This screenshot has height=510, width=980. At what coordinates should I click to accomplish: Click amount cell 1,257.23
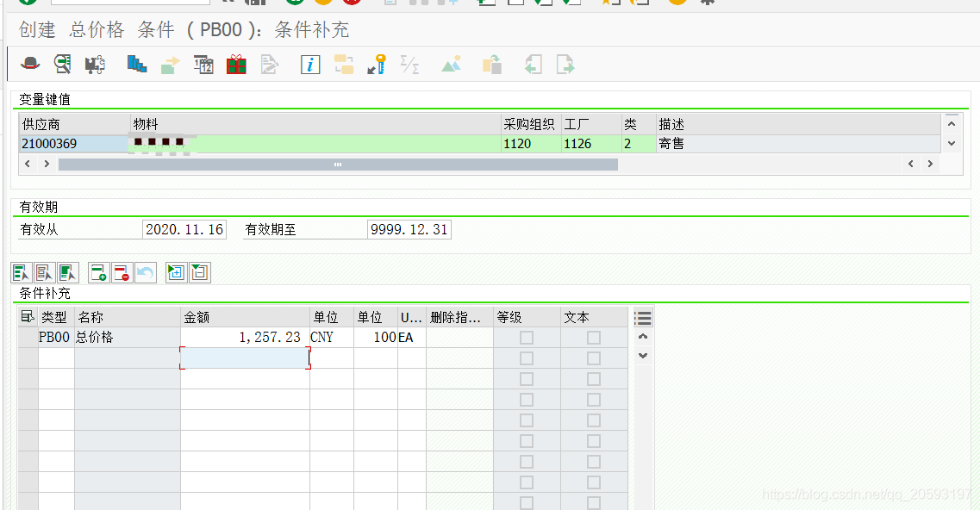point(245,338)
